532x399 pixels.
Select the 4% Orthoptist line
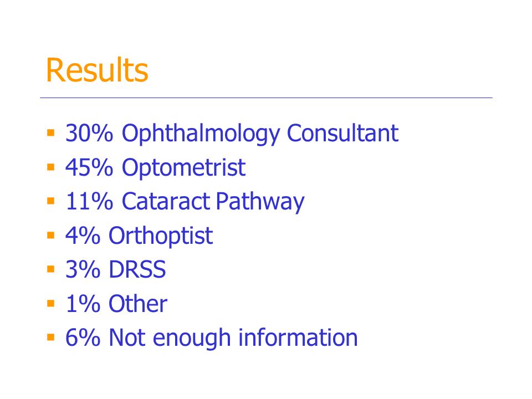(x=139, y=236)
